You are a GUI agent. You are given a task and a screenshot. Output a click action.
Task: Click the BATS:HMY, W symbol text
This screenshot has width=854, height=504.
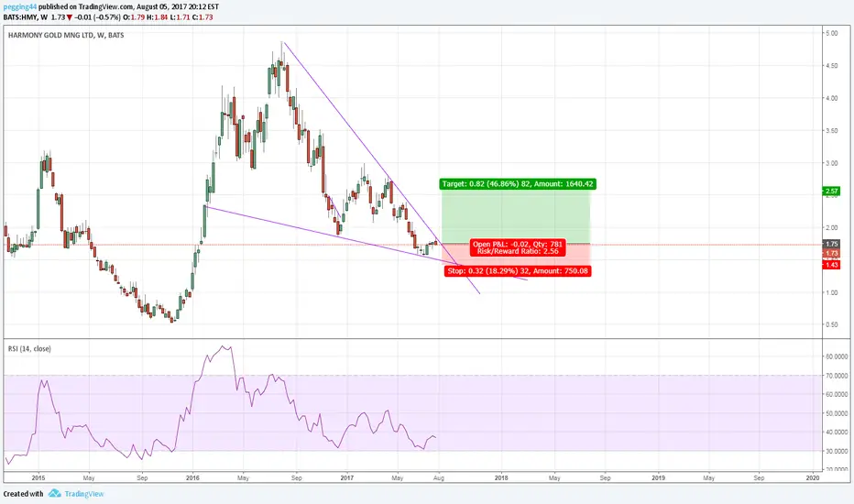coord(26,17)
